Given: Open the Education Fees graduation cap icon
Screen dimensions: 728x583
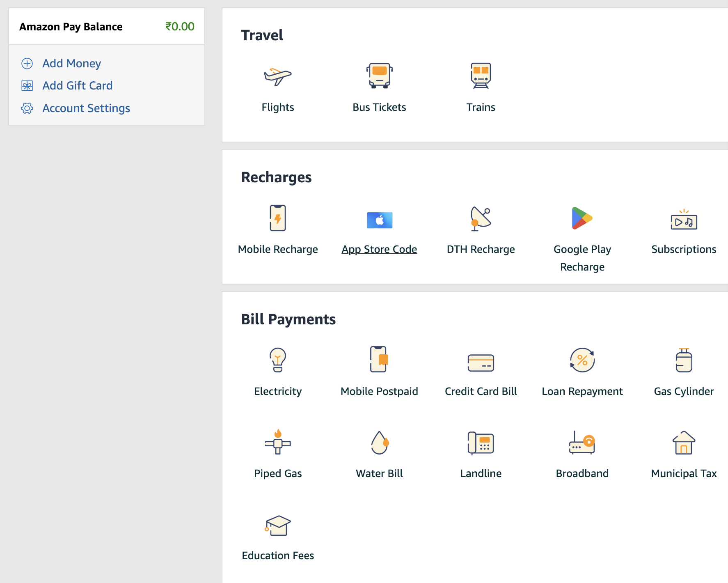Looking at the screenshot, I should click(x=278, y=526).
